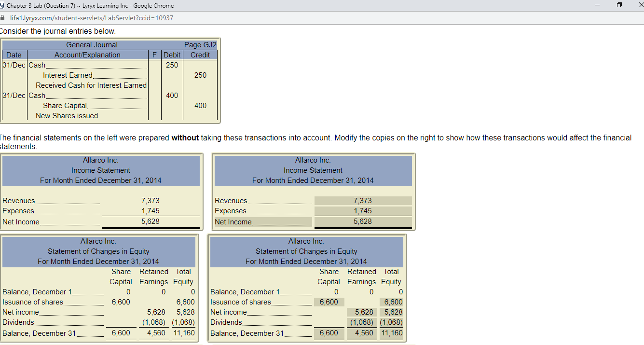Click the Net Income label field on the modified income statement
This screenshot has height=345, width=644.
[263, 221]
